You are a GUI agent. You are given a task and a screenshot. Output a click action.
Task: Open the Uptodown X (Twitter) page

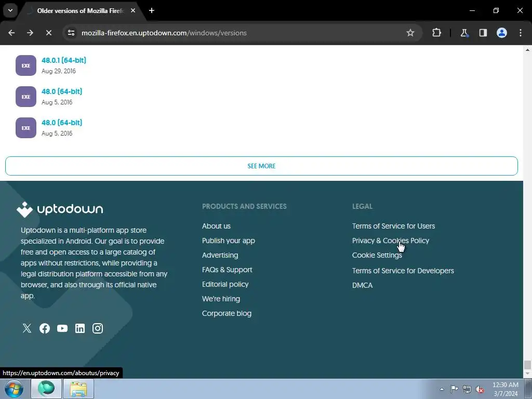click(27, 328)
